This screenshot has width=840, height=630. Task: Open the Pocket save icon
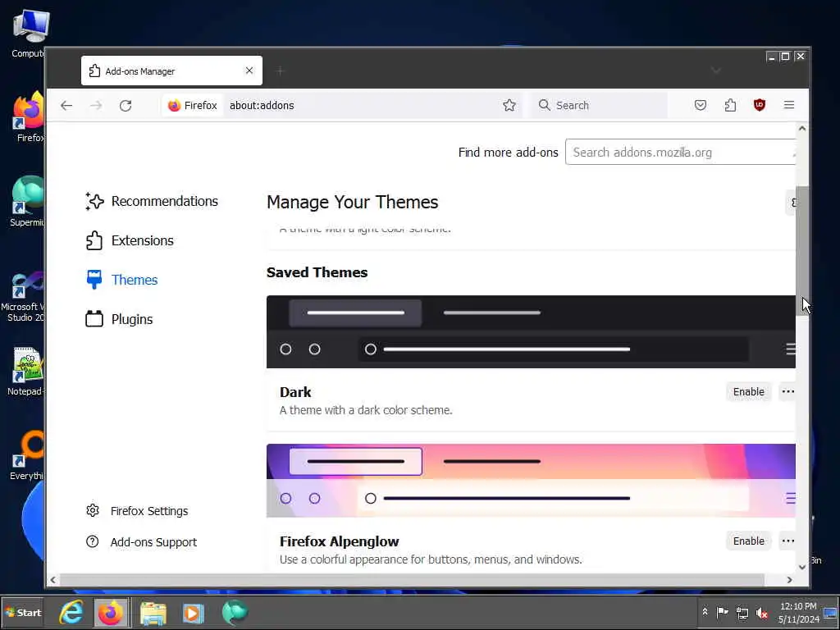click(701, 106)
